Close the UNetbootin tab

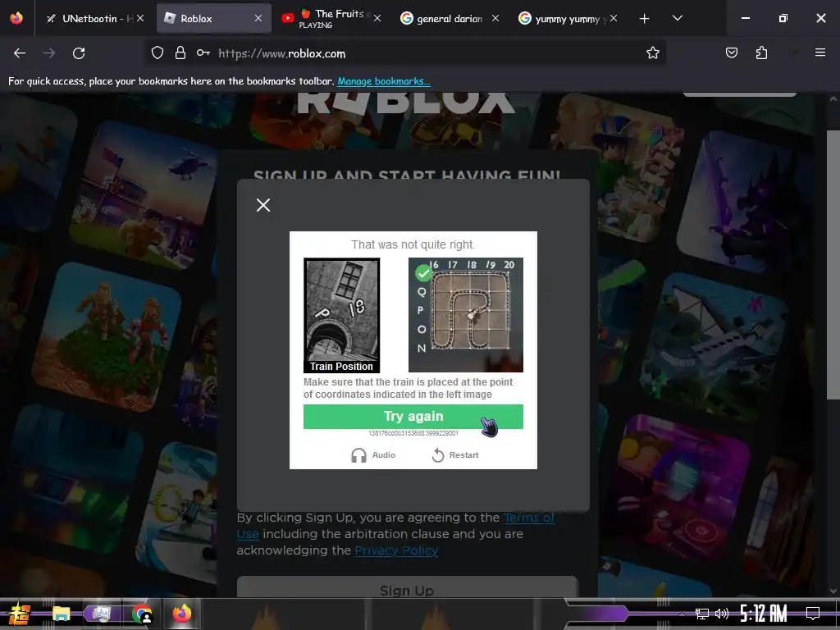point(140,18)
